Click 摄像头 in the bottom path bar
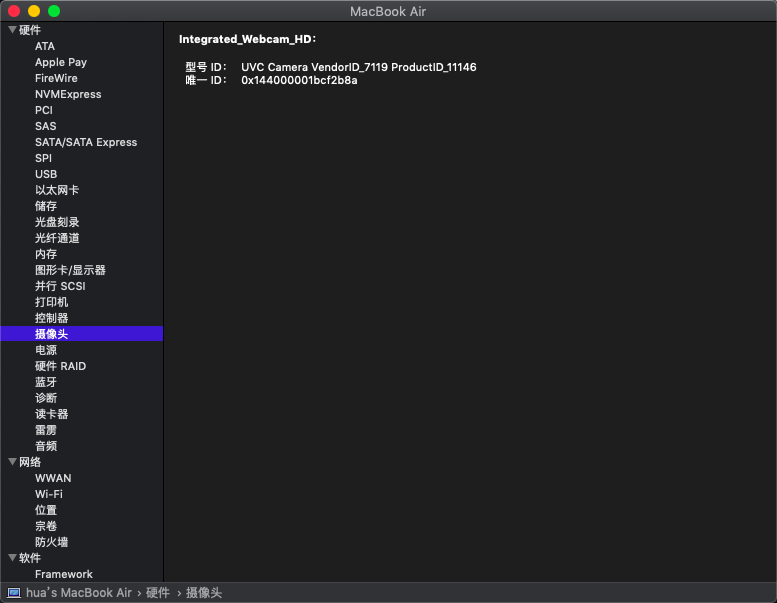The image size is (777, 603). tap(204, 593)
